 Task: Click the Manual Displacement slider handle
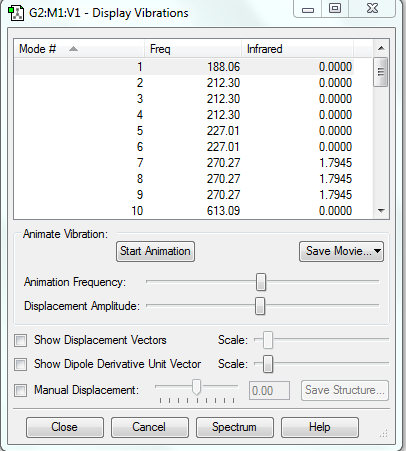(197, 387)
